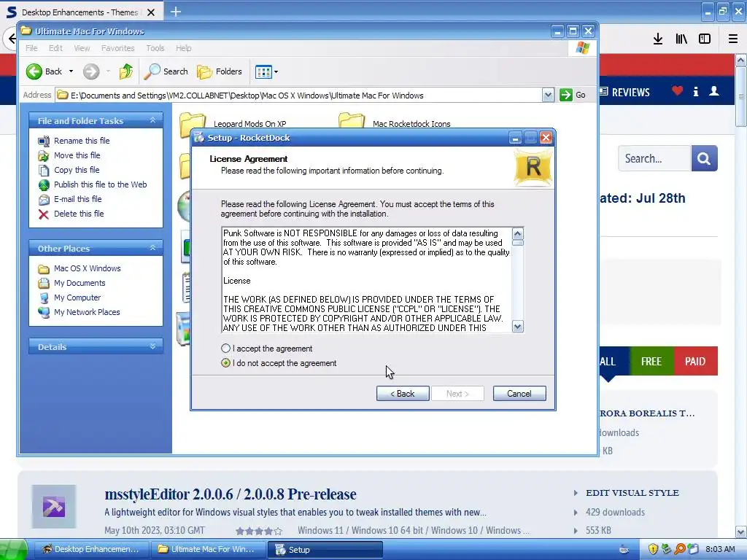Click the green Back arrow in Explorer
The height and width of the screenshot is (560, 747).
(x=34, y=71)
